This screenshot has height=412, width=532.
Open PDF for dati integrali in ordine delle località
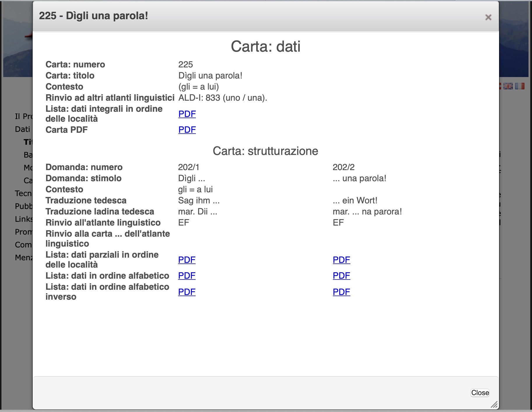pyautogui.click(x=187, y=114)
